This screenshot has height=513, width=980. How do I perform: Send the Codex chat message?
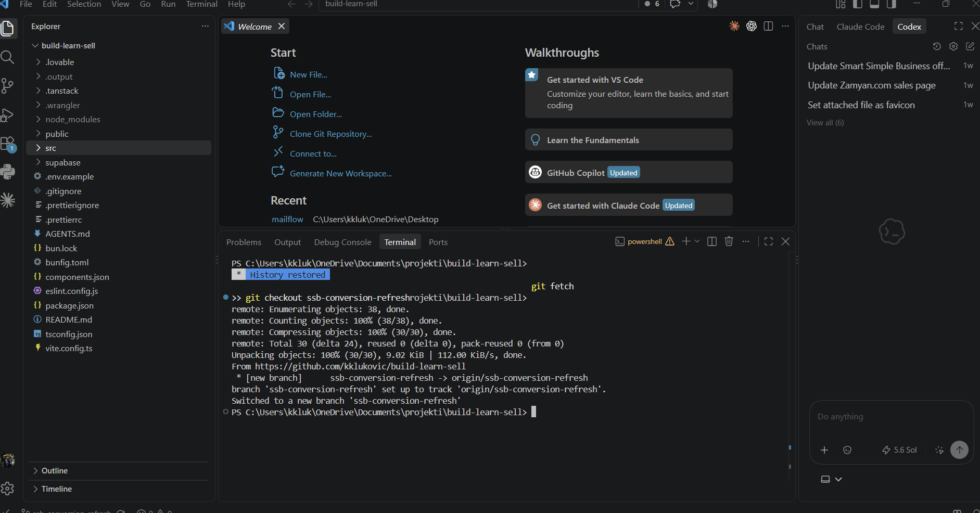click(x=960, y=450)
